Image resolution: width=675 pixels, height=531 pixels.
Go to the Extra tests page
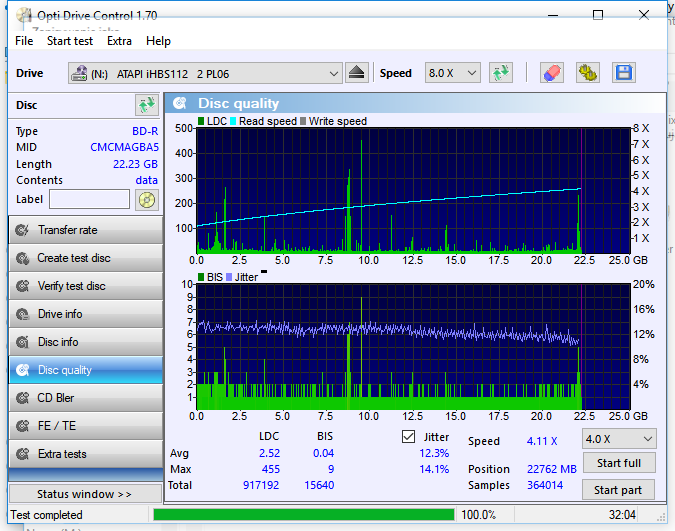86,454
